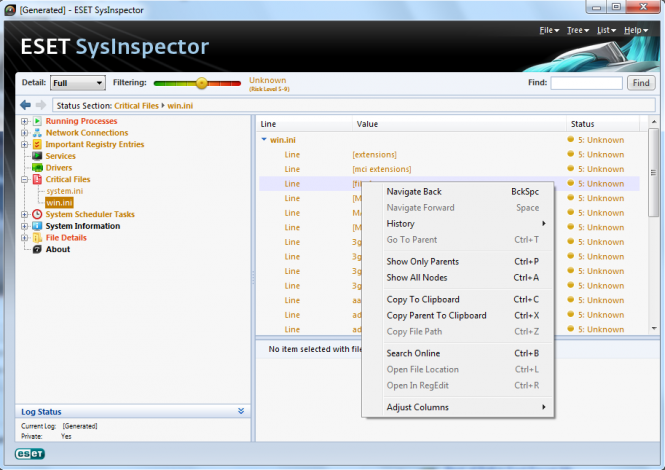Click the [extensions] value row
665x470 pixels.
point(374,154)
